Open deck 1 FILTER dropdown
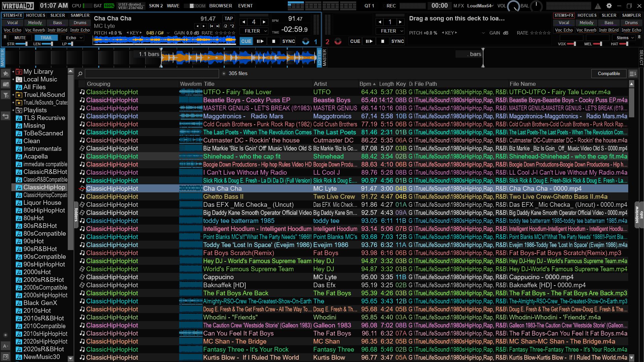The height and width of the screenshot is (362, 644). click(x=254, y=31)
